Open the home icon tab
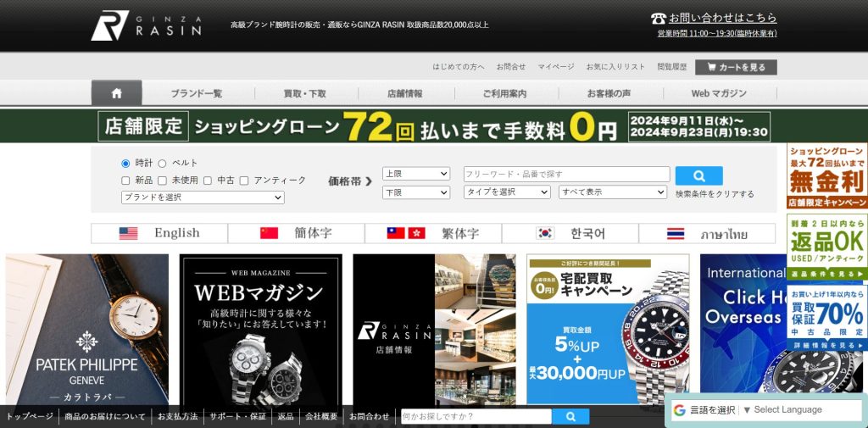 pyautogui.click(x=116, y=93)
